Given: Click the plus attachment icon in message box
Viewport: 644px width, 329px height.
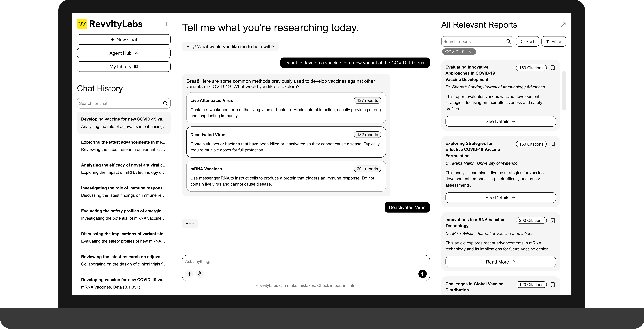Looking at the screenshot, I should click(x=189, y=274).
